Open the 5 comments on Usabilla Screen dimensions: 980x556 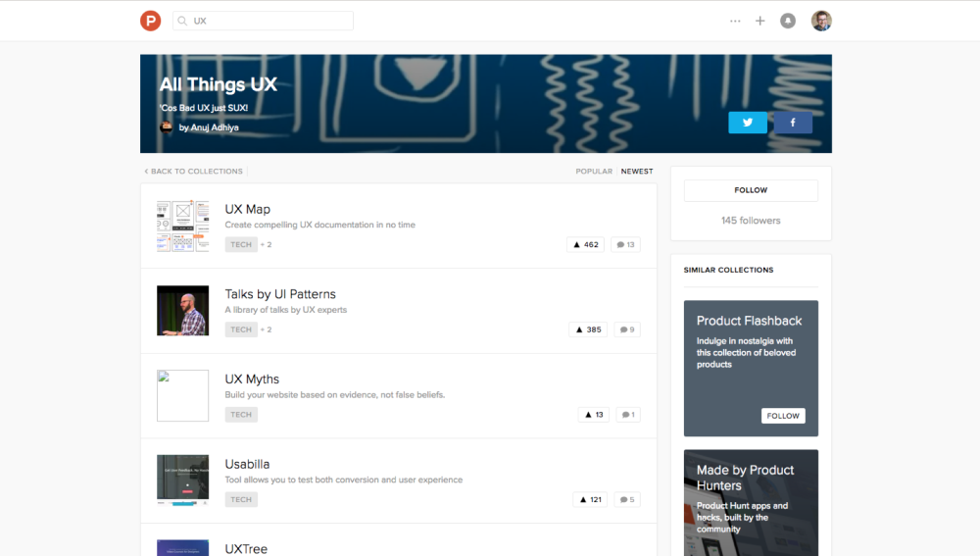pyautogui.click(x=627, y=500)
